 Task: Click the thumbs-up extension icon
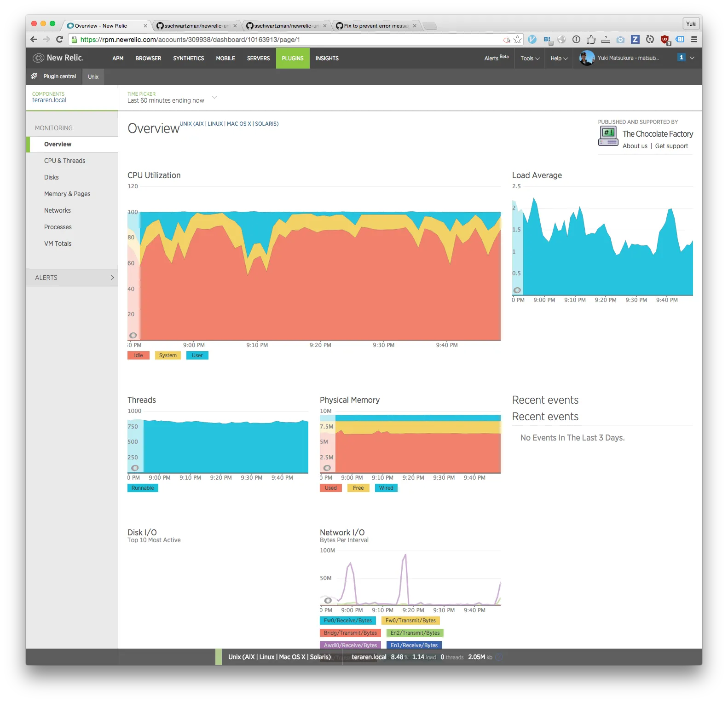[x=591, y=40]
